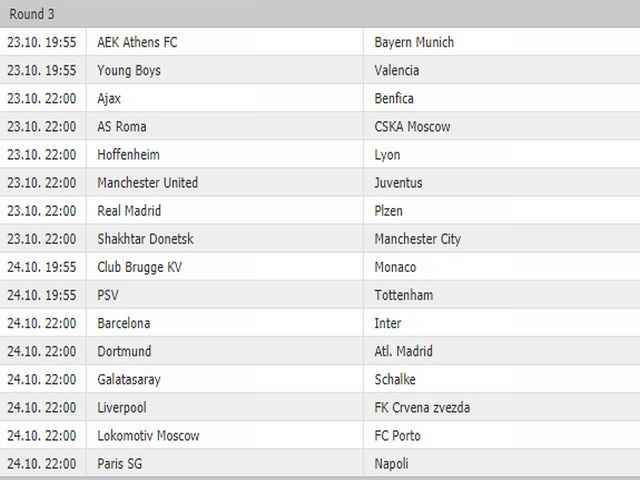This screenshot has height=480, width=640.
Task: Click the Ajax team name
Action: pos(109,98)
